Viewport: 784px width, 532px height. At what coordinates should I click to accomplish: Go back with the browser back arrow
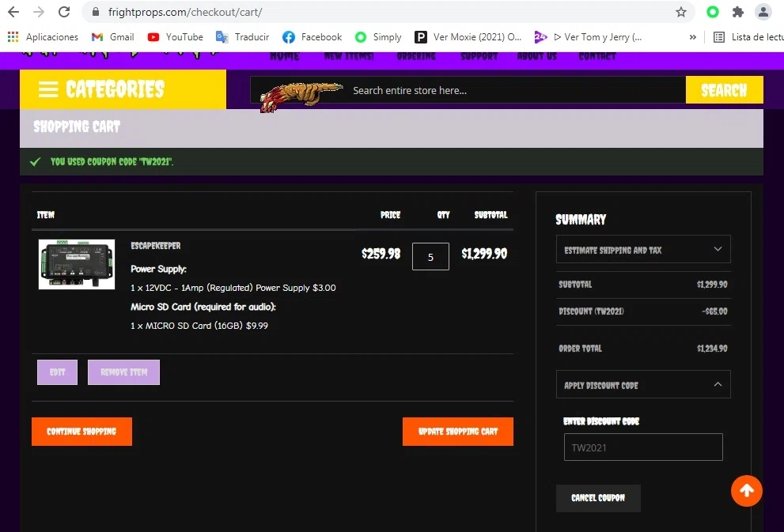point(13,12)
